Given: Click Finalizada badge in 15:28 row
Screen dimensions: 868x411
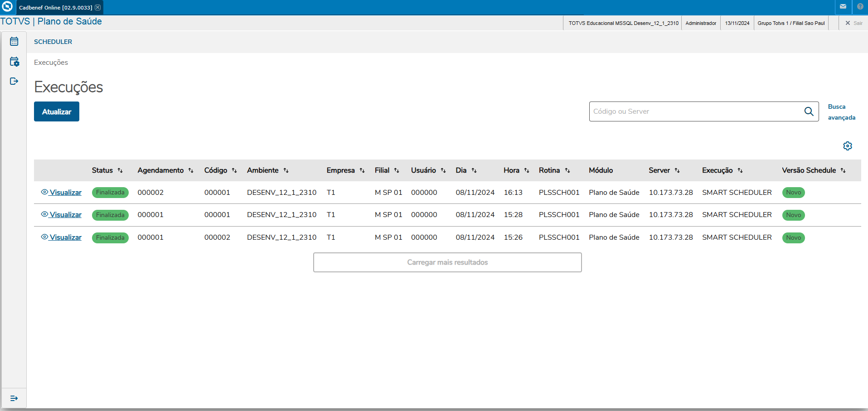Looking at the screenshot, I should 110,215.
